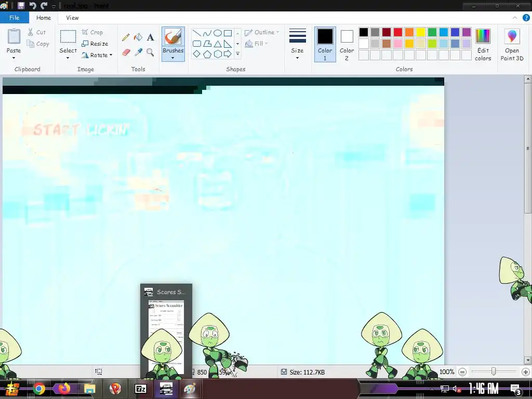
Task: Choose the Hexagon shape
Action: click(218, 54)
